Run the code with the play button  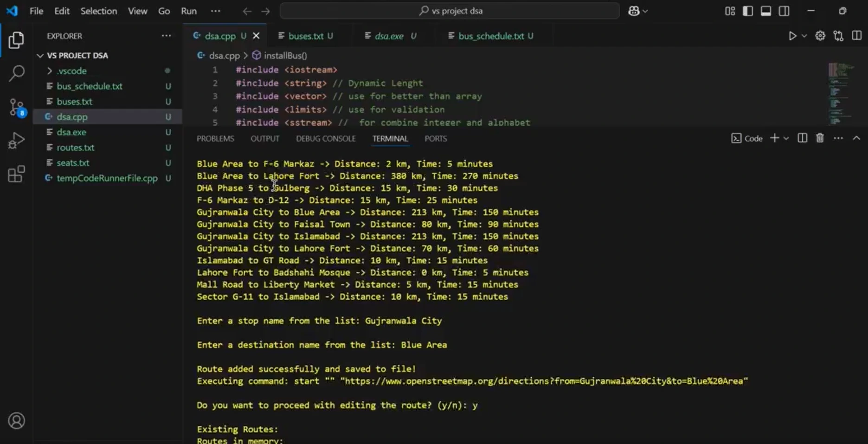(792, 36)
